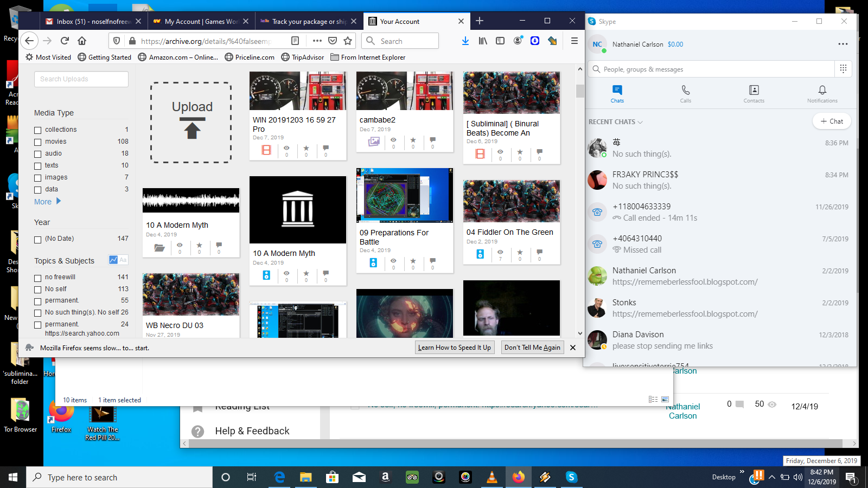The image size is (868, 488).
Task: Open Tor Browser desktop shortcut
Action: [21, 416]
